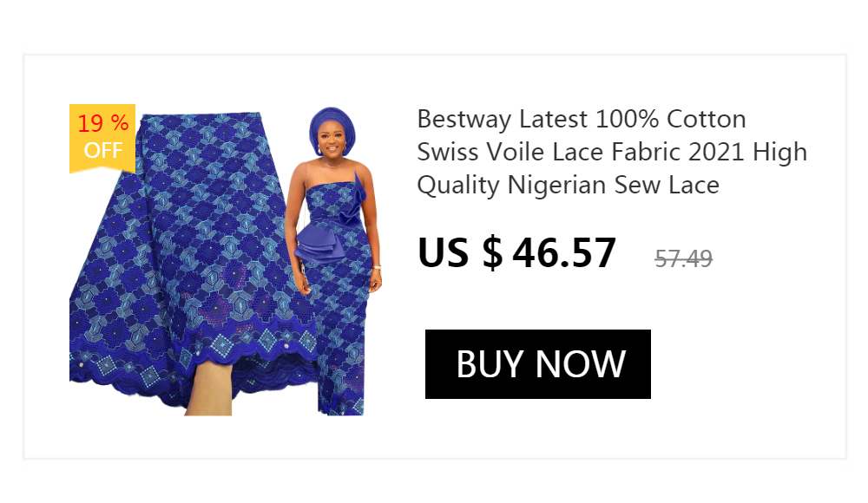Click the "US $" currency label
This screenshot has height=503, width=868.
pos(459,253)
